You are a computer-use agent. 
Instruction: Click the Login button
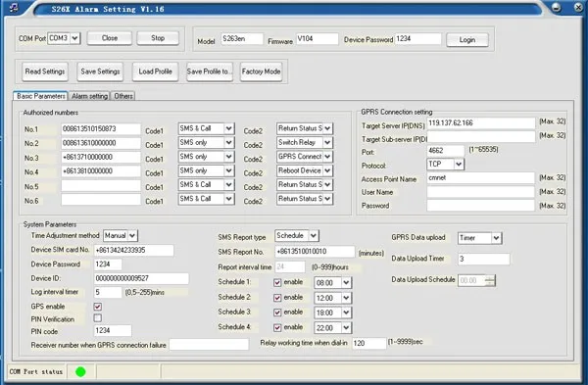467,40
